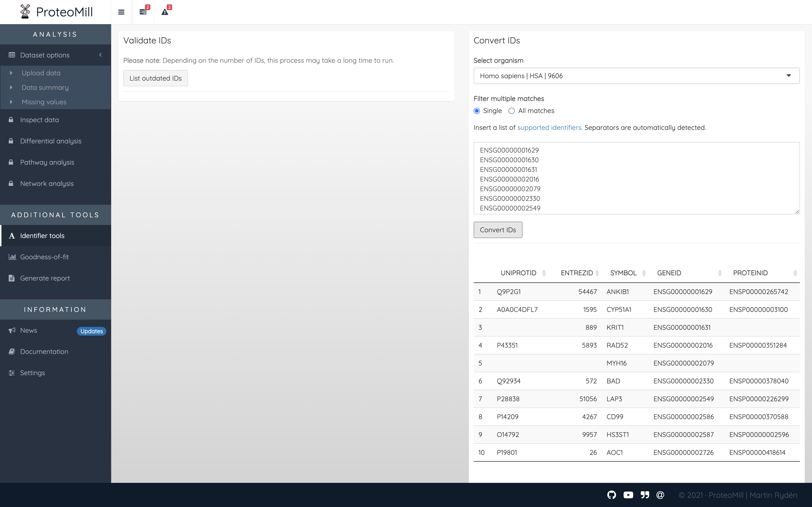Open the YouTube icon in footer
The image size is (812, 507).
(628, 495)
